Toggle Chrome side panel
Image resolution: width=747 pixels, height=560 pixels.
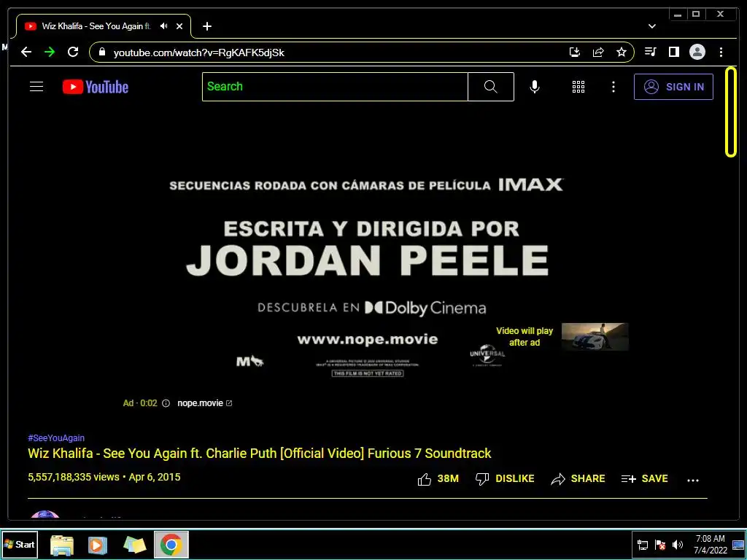(x=673, y=52)
